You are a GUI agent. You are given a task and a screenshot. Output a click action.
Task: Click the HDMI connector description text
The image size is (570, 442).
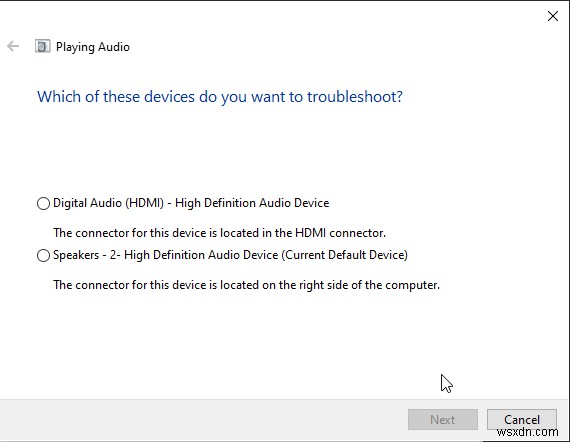pos(220,233)
